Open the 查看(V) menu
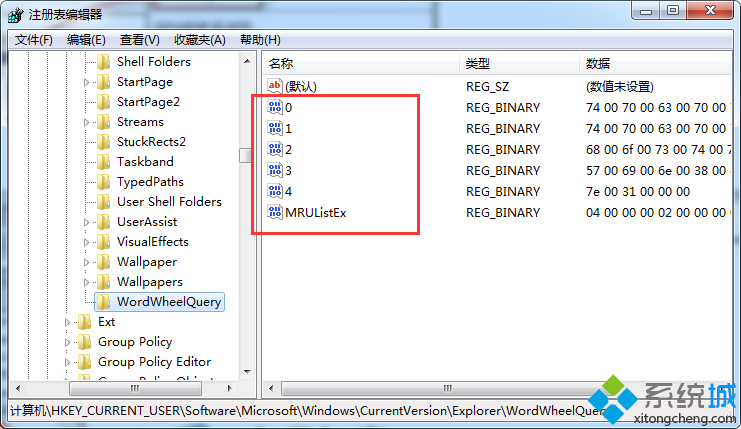 coord(139,40)
